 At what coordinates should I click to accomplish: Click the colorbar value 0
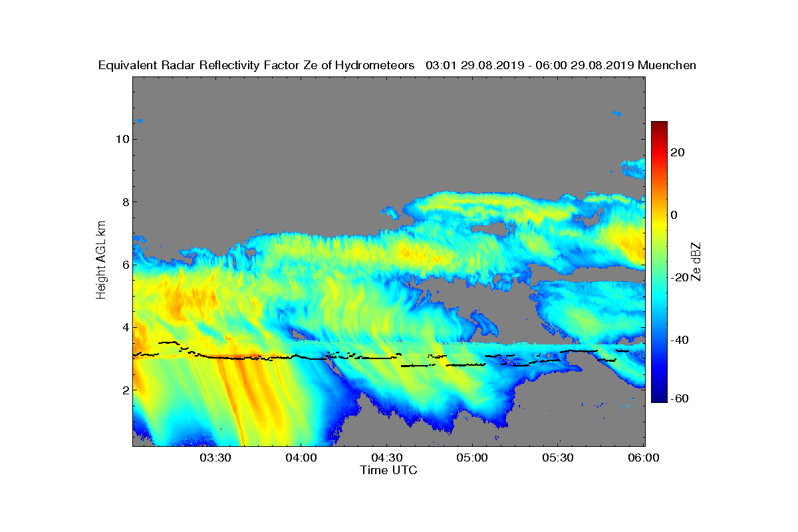coord(674,215)
